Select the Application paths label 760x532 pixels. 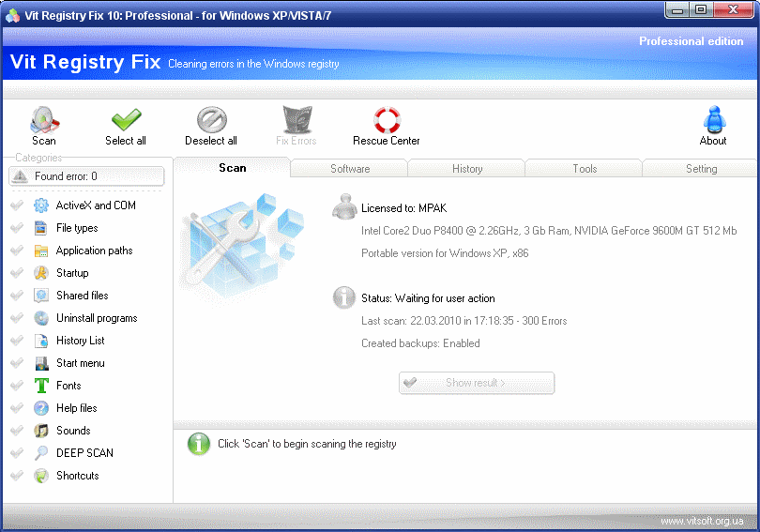pyautogui.click(x=95, y=251)
